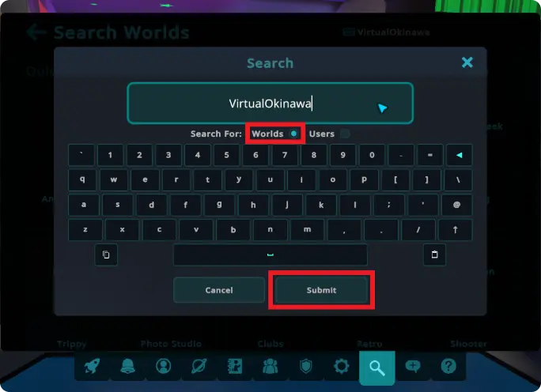
Task: Open the safety shield icon
Action: [305, 366]
